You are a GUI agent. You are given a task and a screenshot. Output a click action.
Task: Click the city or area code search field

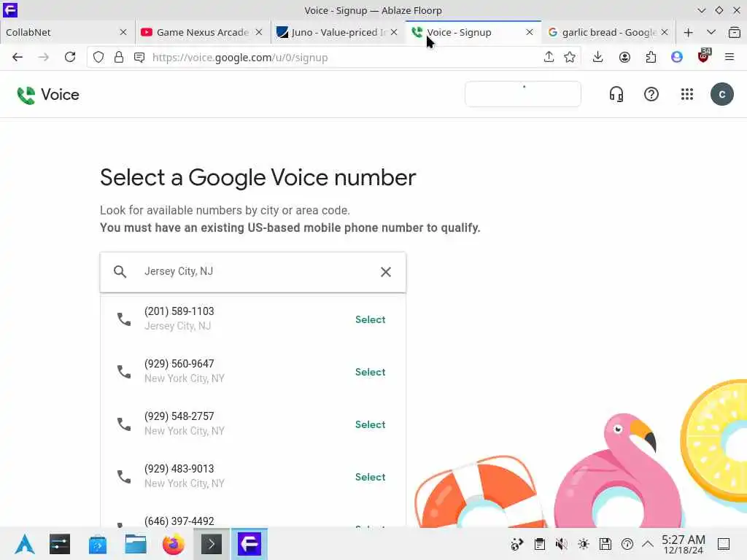pos(253,272)
